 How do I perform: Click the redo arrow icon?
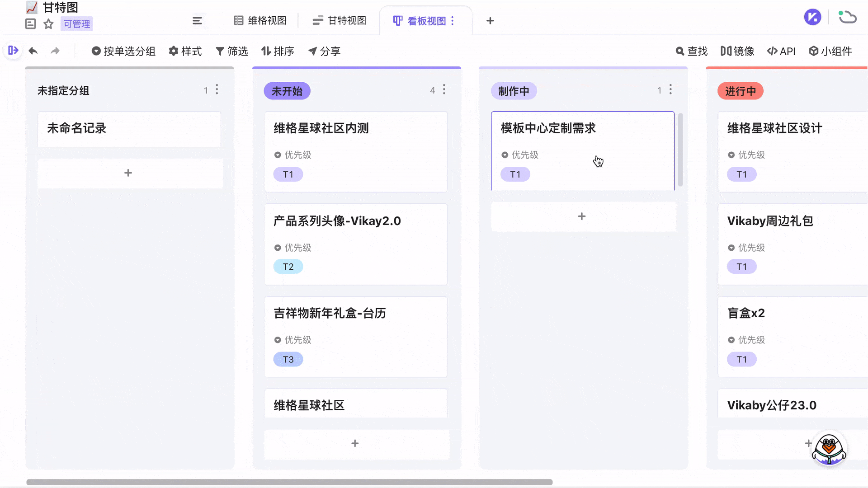pos(55,51)
